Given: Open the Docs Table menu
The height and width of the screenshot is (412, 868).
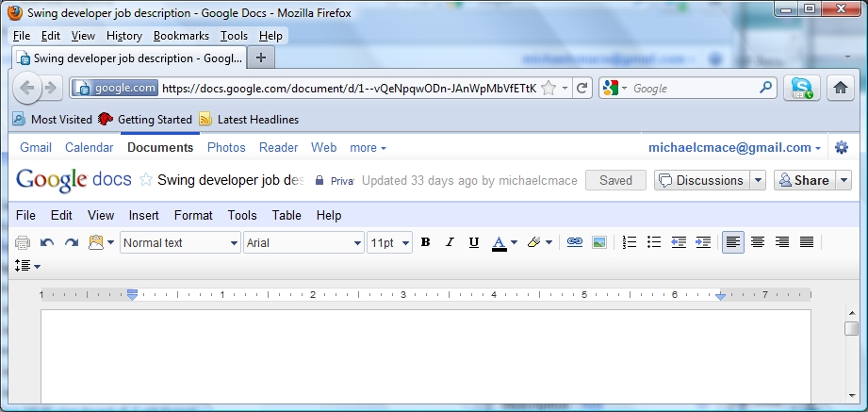Looking at the screenshot, I should click(287, 215).
